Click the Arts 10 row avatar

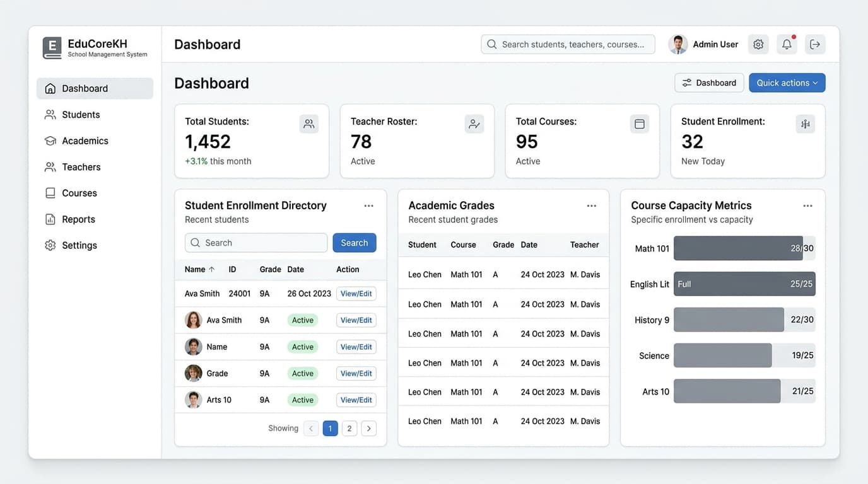[193, 400]
